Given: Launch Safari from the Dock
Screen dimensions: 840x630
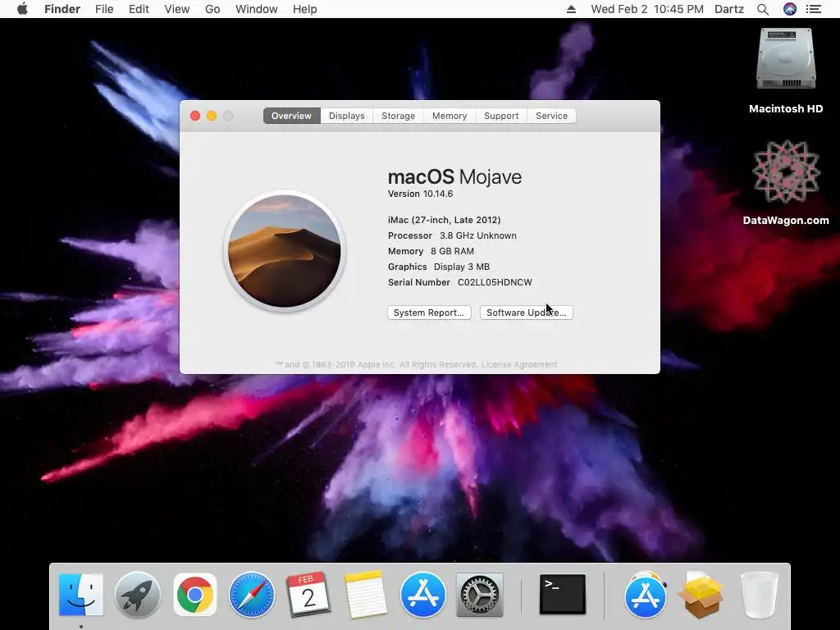Looking at the screenshot, I should [252, 595].
